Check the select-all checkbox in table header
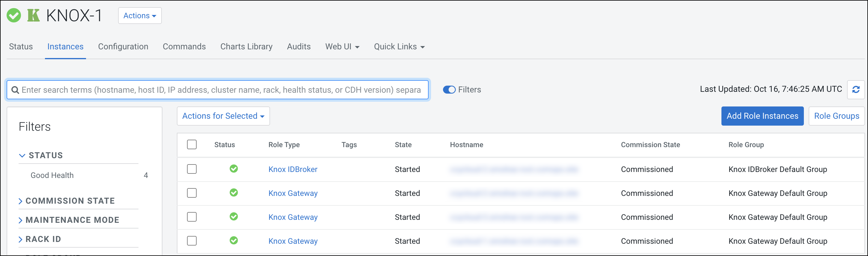The image size is (868, 256). click(192, 145)
